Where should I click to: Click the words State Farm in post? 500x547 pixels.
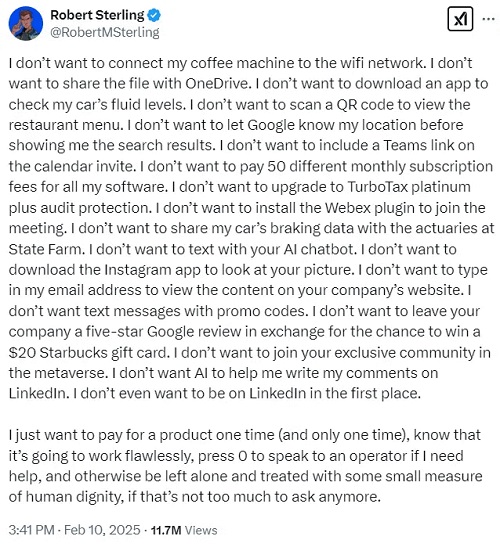click(x=46, y=249)
